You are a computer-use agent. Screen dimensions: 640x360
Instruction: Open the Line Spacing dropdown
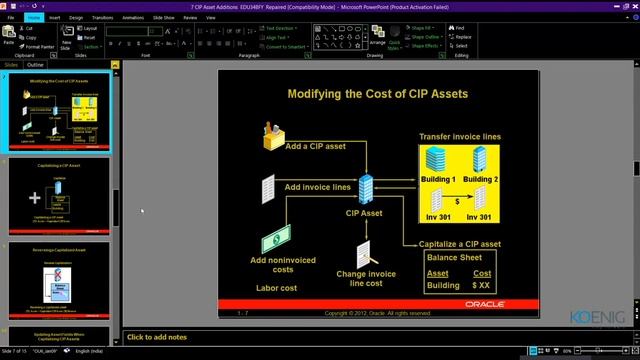click(x=251, y=31)
